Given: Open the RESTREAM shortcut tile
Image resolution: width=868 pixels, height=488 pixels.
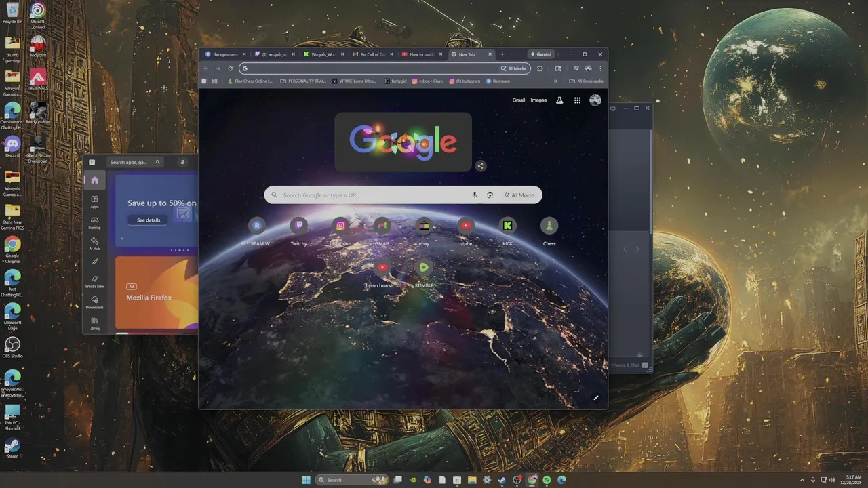Looking at the screenshot, I should point(256,231).
